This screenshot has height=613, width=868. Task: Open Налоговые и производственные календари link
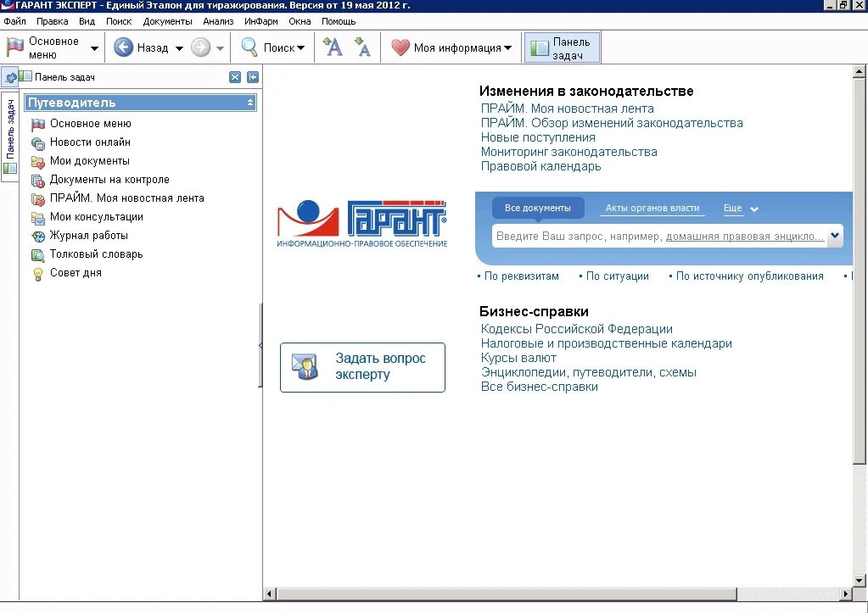606,343
